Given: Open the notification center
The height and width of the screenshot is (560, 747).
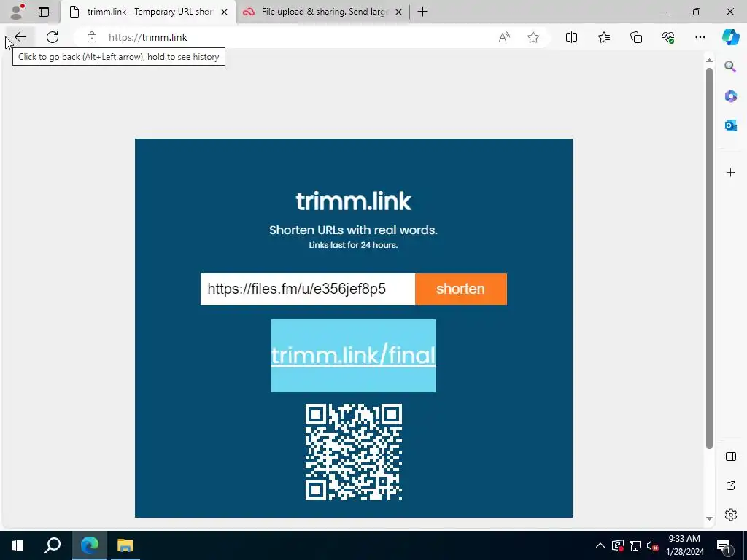Looking at the screenshot, I should [x=724, y=545].
